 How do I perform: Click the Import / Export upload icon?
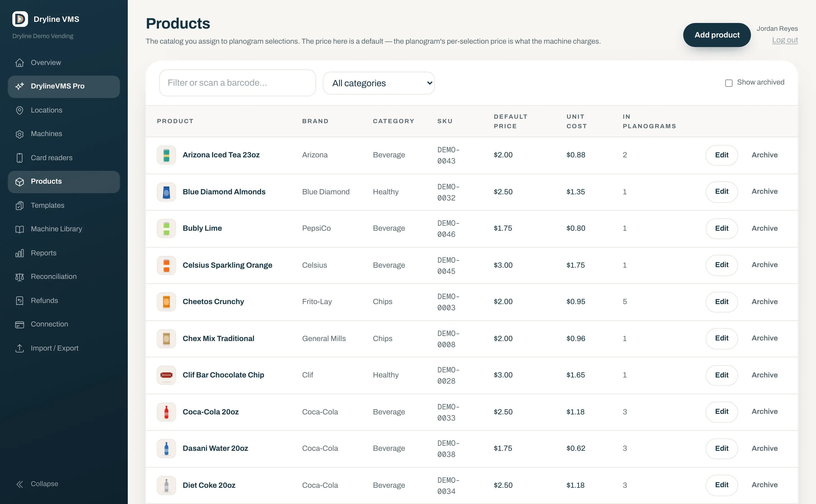click(20, 348)
